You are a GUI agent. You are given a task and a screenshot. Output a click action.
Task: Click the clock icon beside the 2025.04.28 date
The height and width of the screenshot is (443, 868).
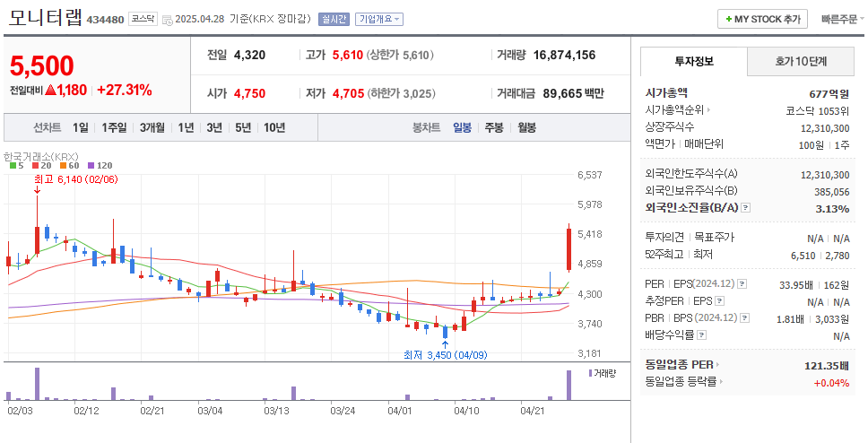(169, 20)
